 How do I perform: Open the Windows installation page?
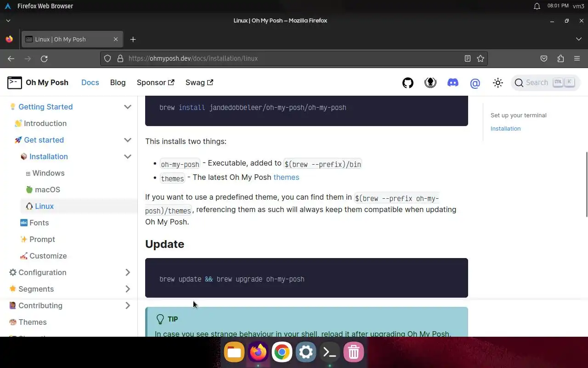(x=48, y=173)
